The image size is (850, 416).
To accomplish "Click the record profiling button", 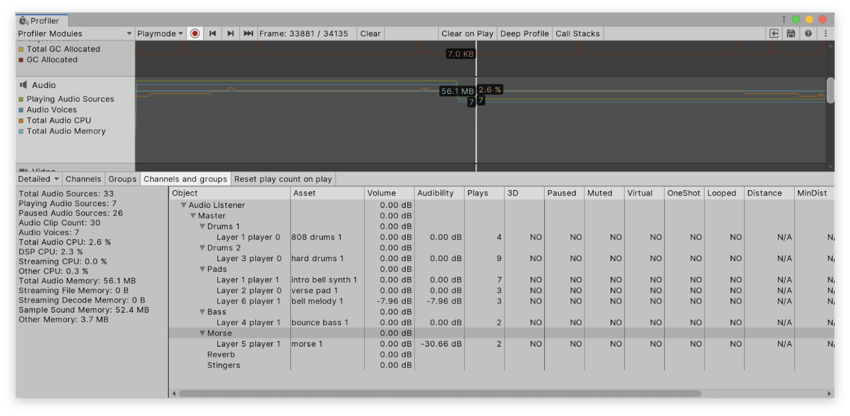I will pos(195,34).
